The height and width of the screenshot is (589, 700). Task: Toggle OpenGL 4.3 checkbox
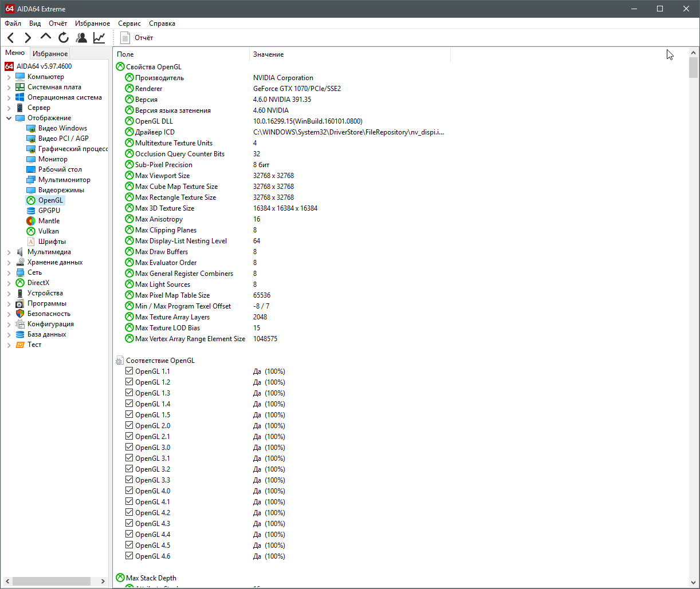pyautogui.click(x=129, y=523)
